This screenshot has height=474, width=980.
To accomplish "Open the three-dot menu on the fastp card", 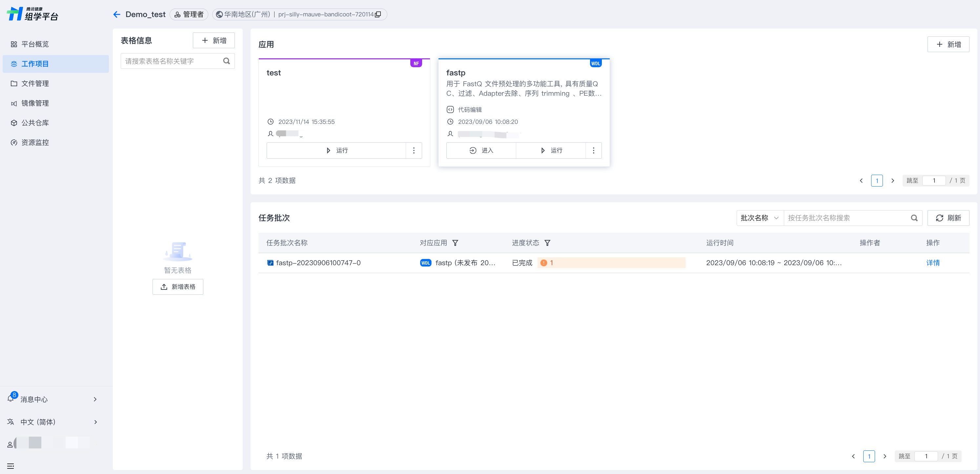I will (x=594, y=150).
